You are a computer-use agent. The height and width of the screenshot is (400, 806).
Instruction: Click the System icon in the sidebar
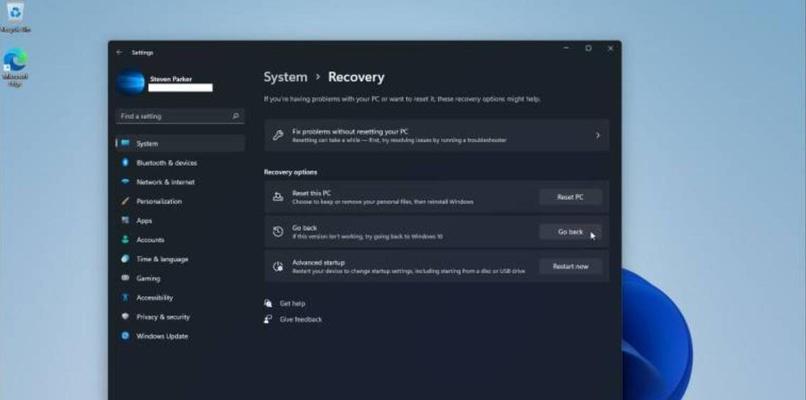click(x=125, y=143)
